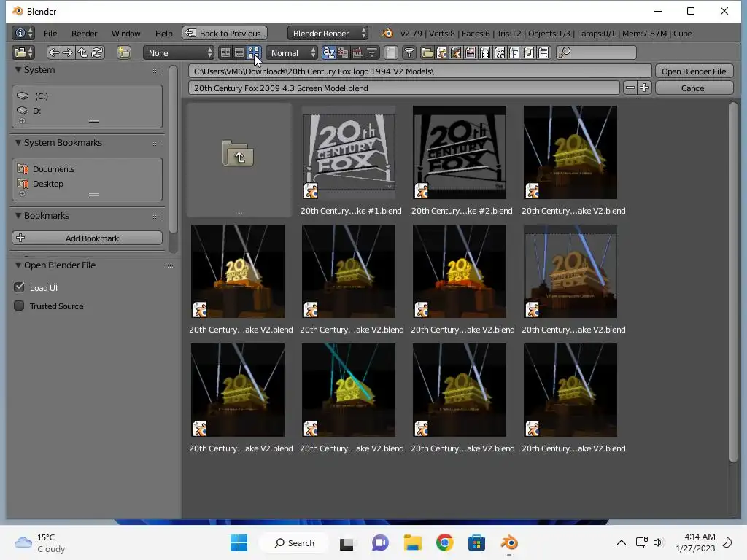Select the parent folder thumbnail

(239, 160)
